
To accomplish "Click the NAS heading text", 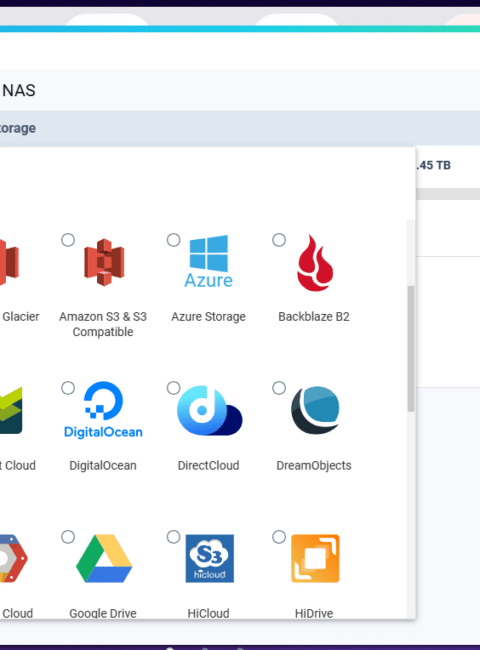I will (x=19, y=90).
